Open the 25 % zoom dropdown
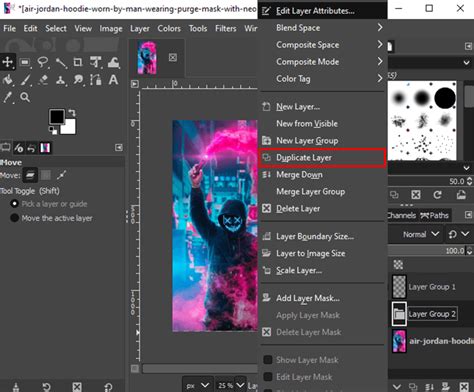Screen dimensions: 474x392 (x=230, y=385)
